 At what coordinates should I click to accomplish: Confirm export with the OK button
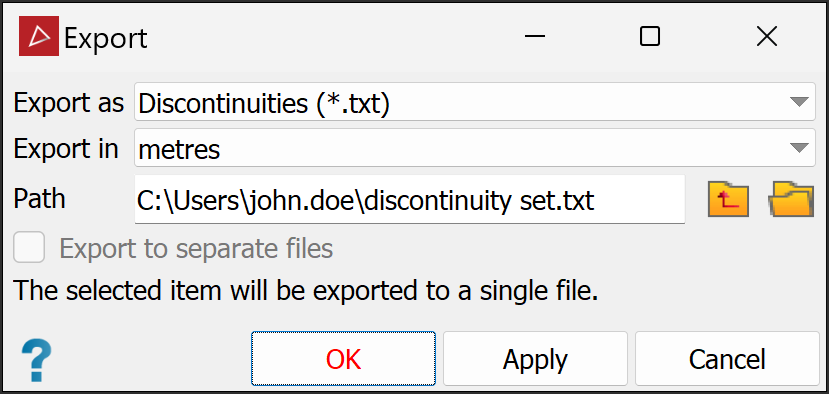click(344, 359)
